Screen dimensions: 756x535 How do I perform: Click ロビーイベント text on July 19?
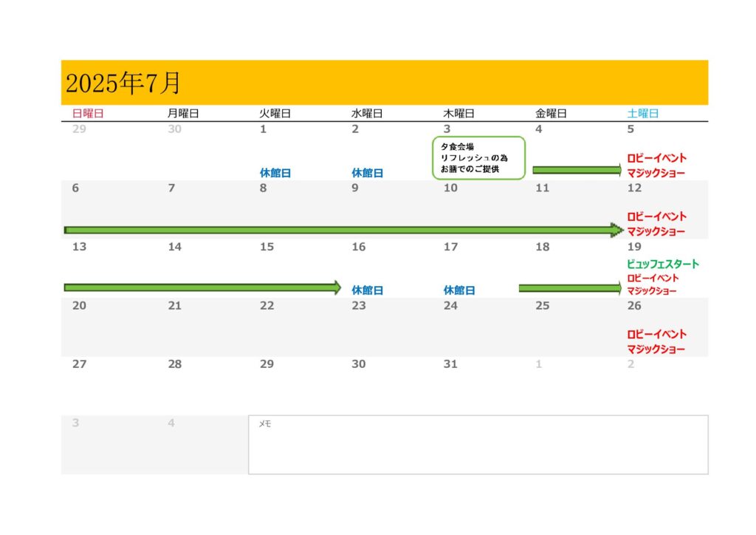[x=653, y=278]
